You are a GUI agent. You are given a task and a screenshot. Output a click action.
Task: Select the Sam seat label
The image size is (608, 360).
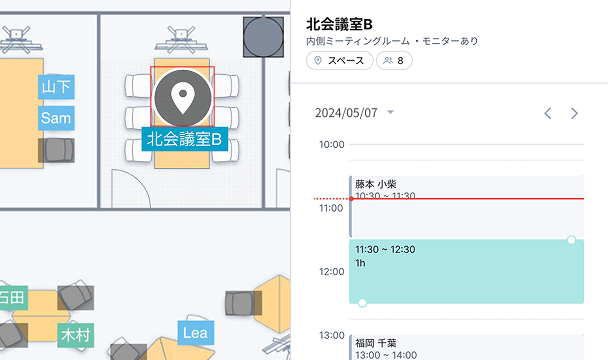click(x=56, y=118)
